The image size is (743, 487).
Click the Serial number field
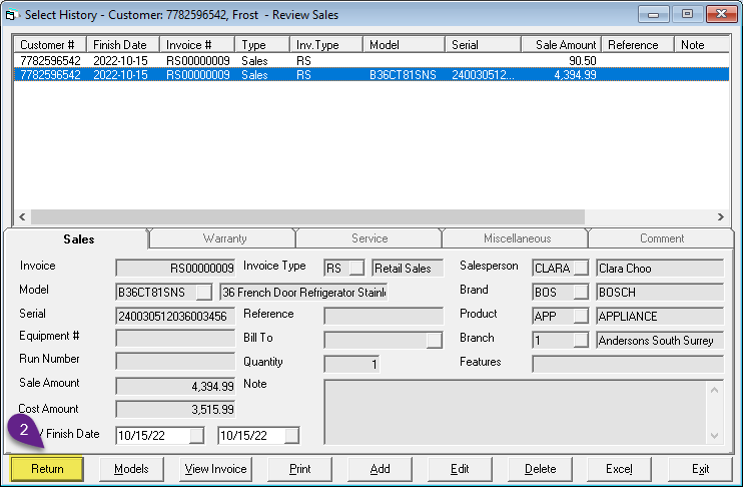pos(175,316)
